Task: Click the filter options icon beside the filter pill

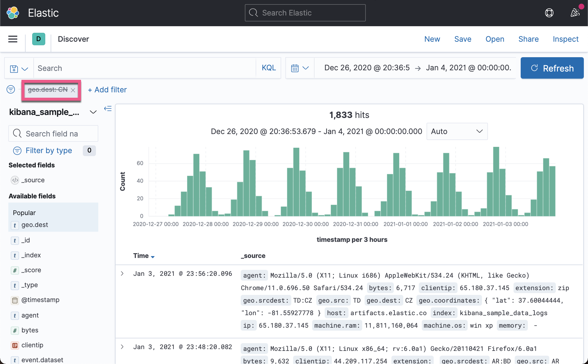Action: click(11, 89)
